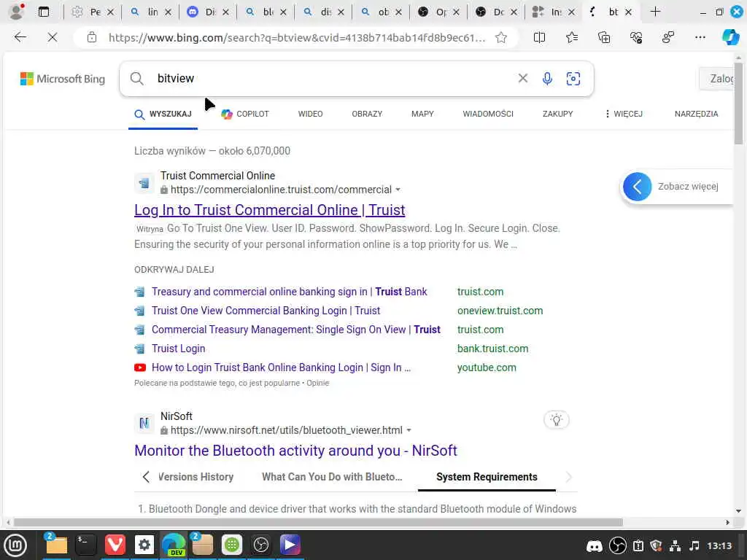Screen dimensions: 747x560
Task: Open the browser profile avatar
Action: 16,12
